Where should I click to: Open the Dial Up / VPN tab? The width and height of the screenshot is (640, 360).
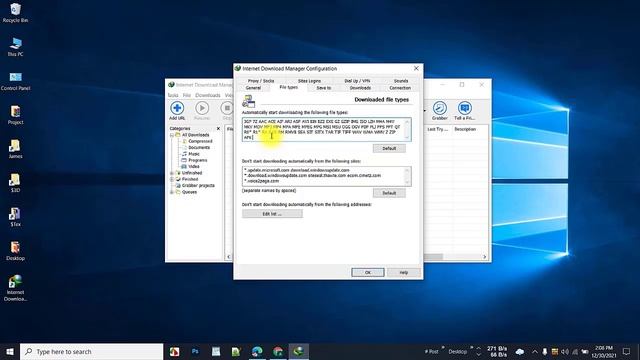tap(357, 81)
